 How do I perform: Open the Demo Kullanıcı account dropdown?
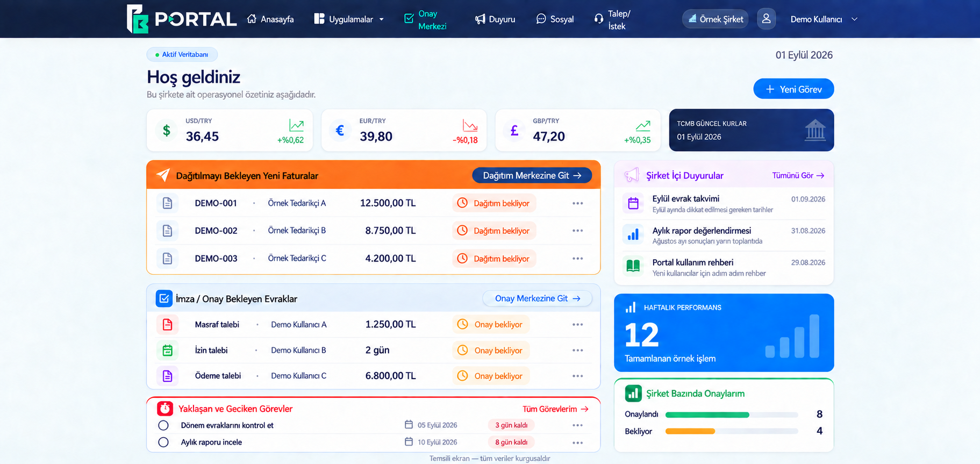pos(824,19)
